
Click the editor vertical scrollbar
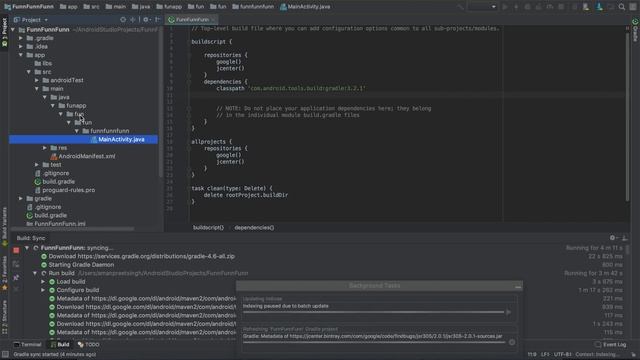[x=627, y=116]
